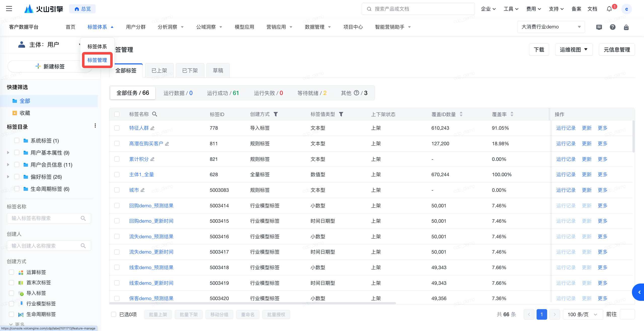The width and height of the screenshot is (644, 331).
Task: Check the 偏好标签 folder checkbox
Action: point(17,176)
